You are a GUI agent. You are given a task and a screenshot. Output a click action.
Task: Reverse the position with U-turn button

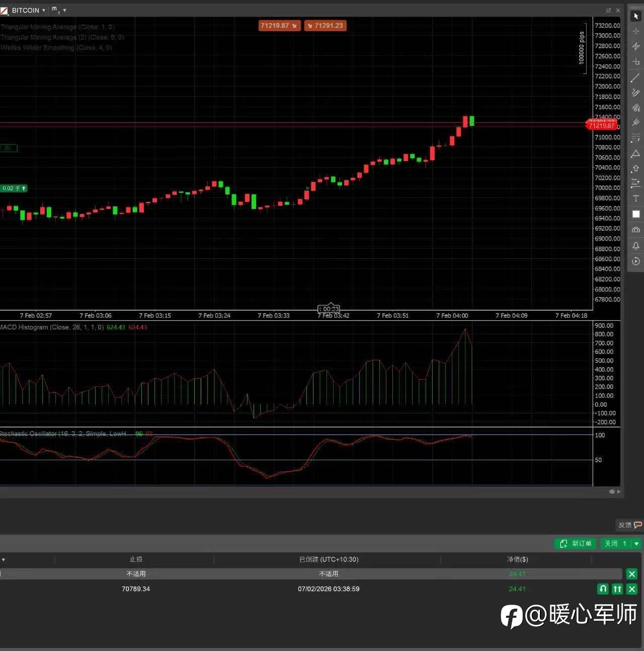point(603,589)
